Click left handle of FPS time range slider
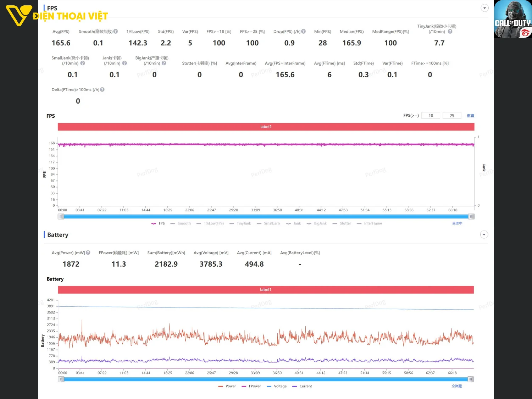 tap(61, 216)
